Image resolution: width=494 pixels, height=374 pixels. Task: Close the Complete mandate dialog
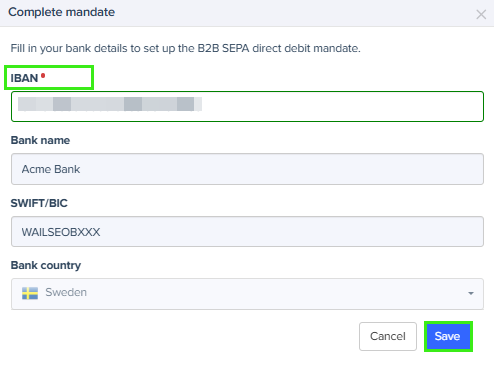481,14
